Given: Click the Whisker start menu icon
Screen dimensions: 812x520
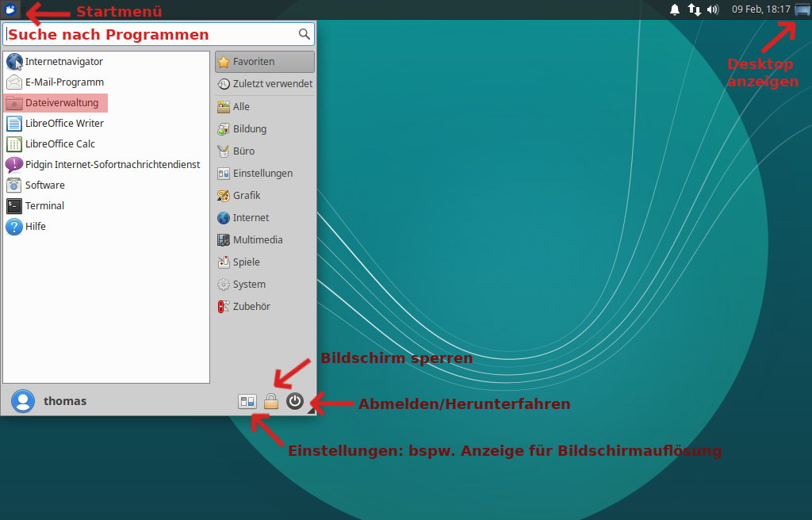Looking at the screenshot, I should (x=11, y=10).
